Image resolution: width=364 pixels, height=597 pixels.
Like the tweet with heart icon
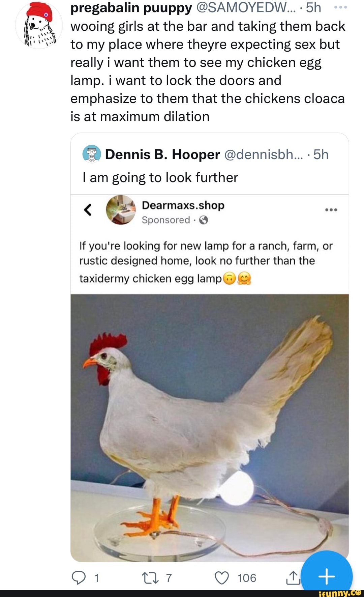click(x=222, y=578)
